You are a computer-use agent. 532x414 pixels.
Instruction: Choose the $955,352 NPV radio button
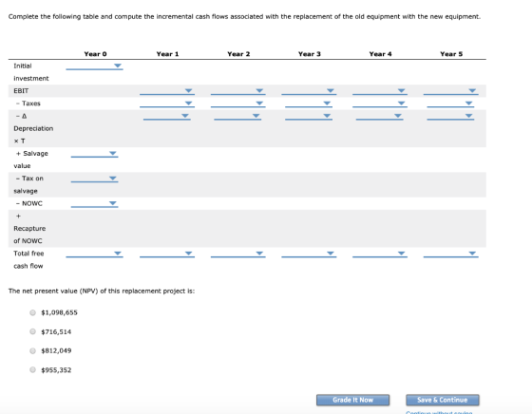(x=32, y=370)
